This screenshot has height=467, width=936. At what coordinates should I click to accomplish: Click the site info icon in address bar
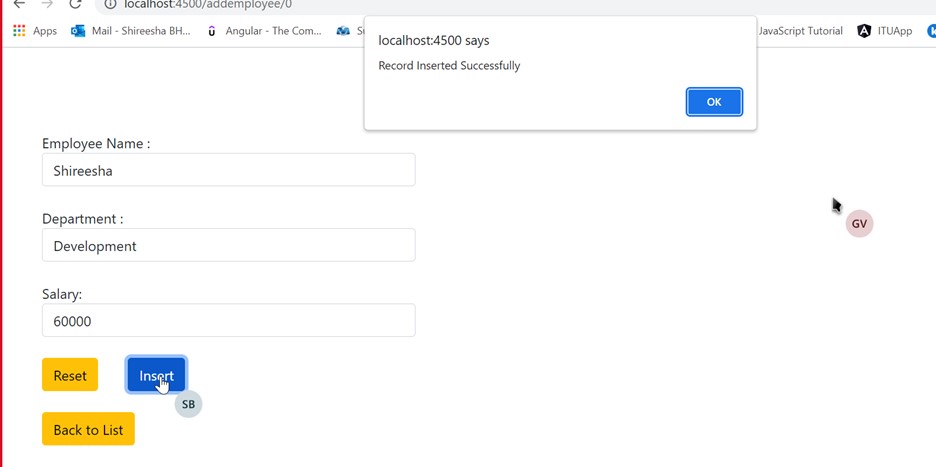click(110, 5)
